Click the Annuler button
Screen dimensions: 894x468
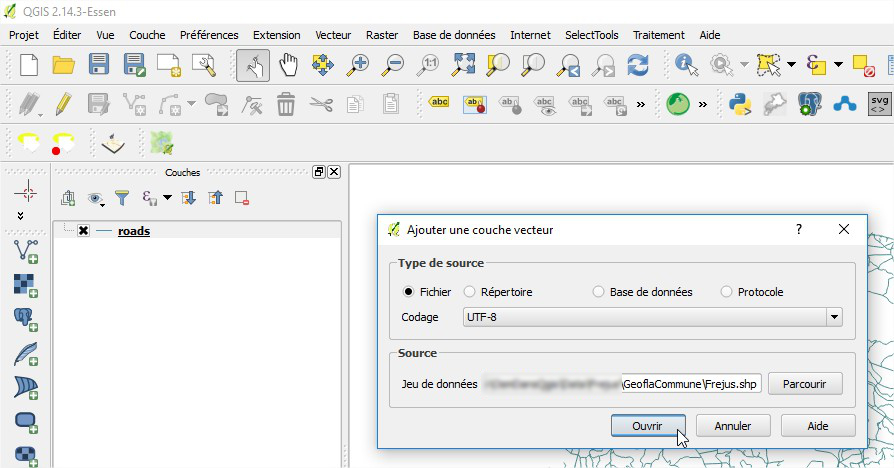[x=733, y=426]
